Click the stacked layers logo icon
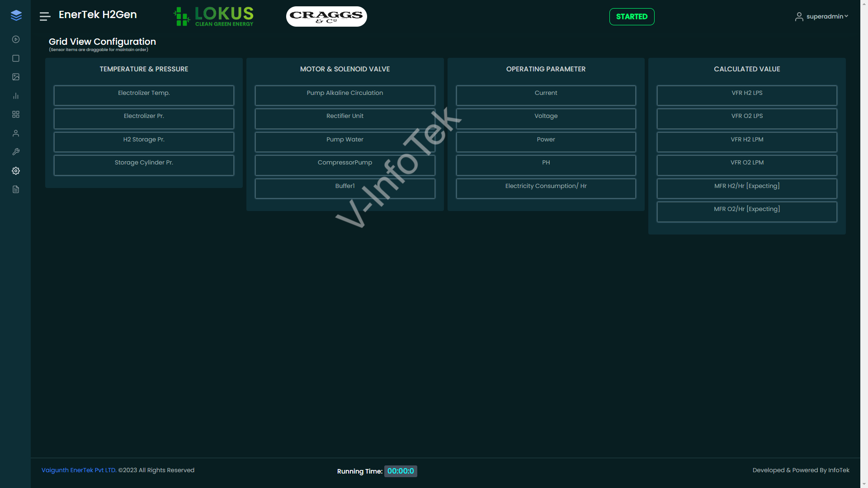868x488 pixels. pos(16,15)
